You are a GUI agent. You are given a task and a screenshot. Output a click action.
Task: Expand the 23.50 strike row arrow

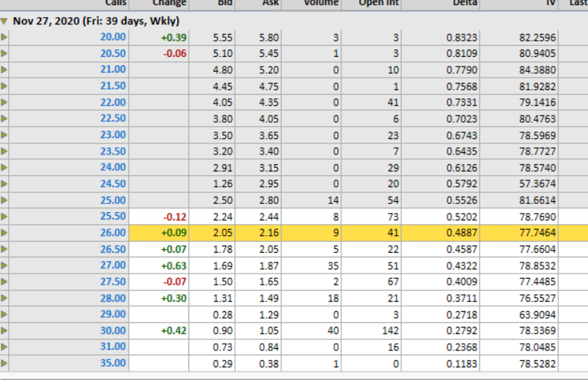(x=4, y=151)
